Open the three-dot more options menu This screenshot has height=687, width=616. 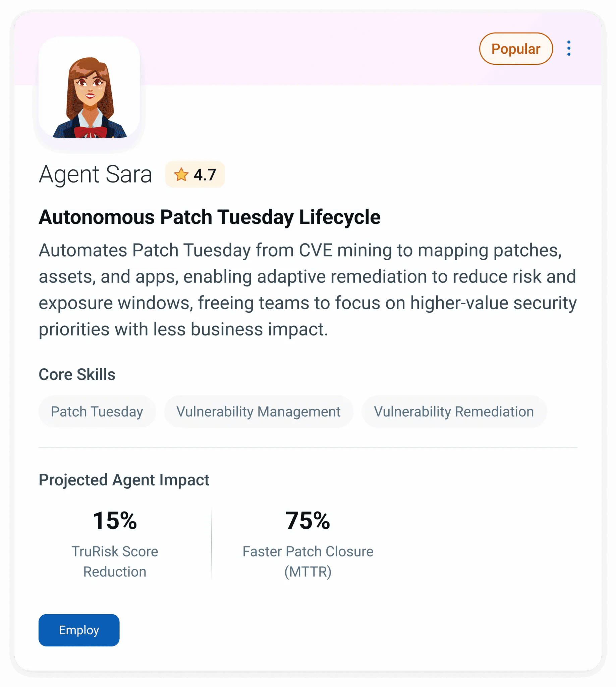(569, 48)
